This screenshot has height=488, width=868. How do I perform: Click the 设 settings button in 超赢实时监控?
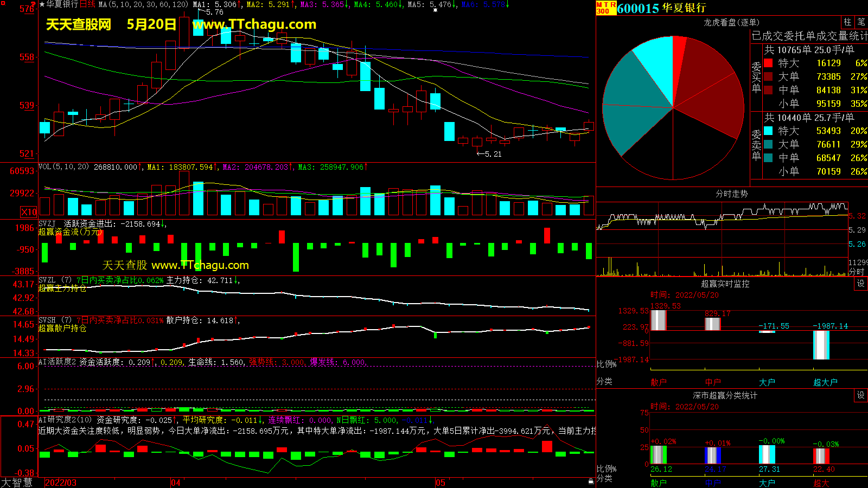click(860, 284)
